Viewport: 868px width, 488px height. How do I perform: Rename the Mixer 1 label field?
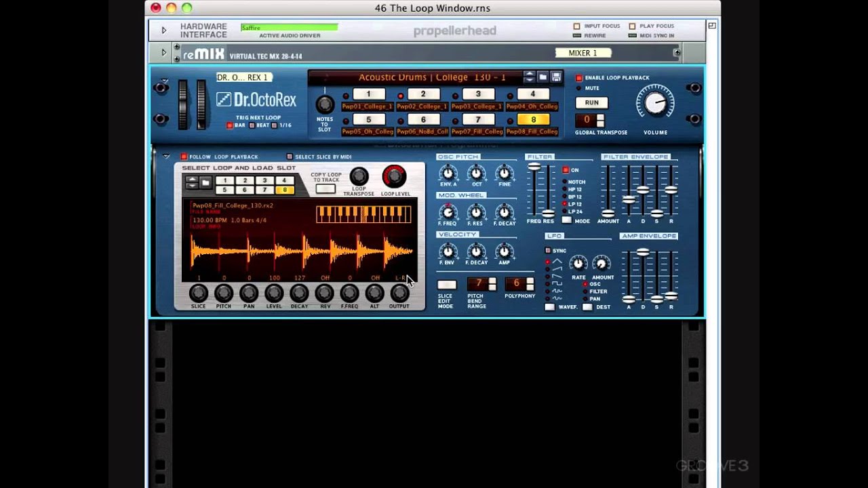(x=583, y=53)
